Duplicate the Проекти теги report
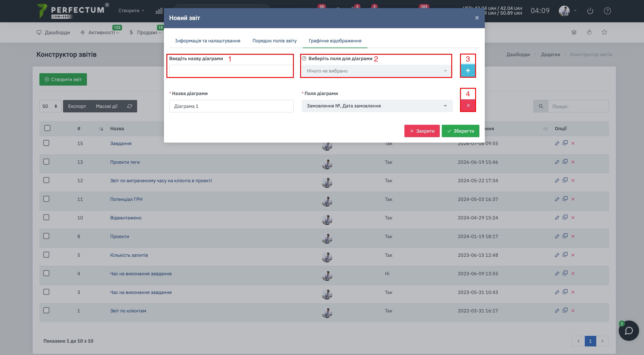 pyautogui.click(x=565, y=162)
